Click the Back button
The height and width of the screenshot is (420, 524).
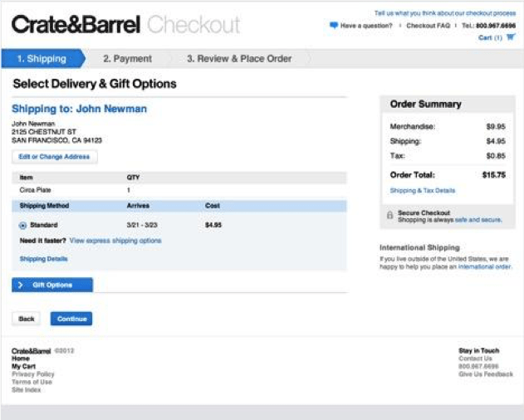[x=27, y=319]
